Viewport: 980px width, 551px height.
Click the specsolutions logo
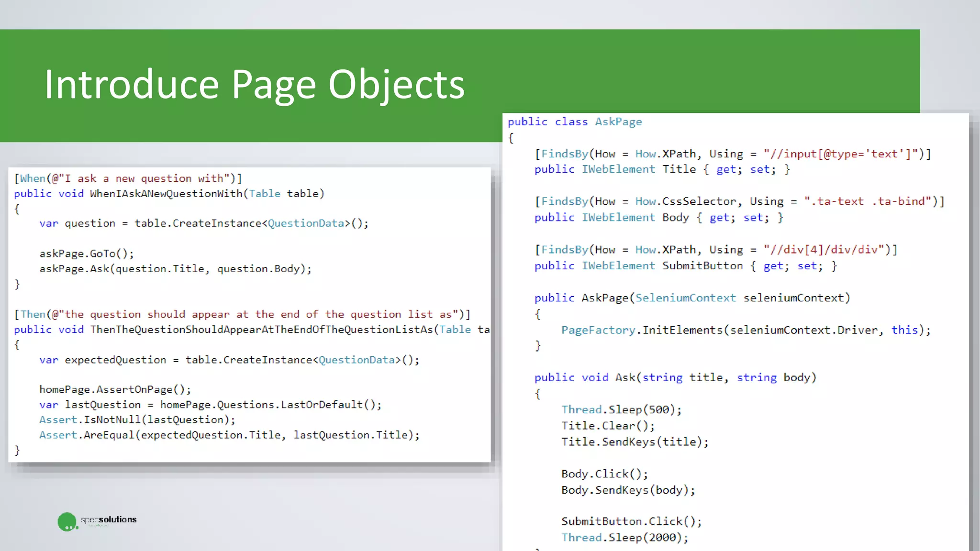tap(97, 521)
